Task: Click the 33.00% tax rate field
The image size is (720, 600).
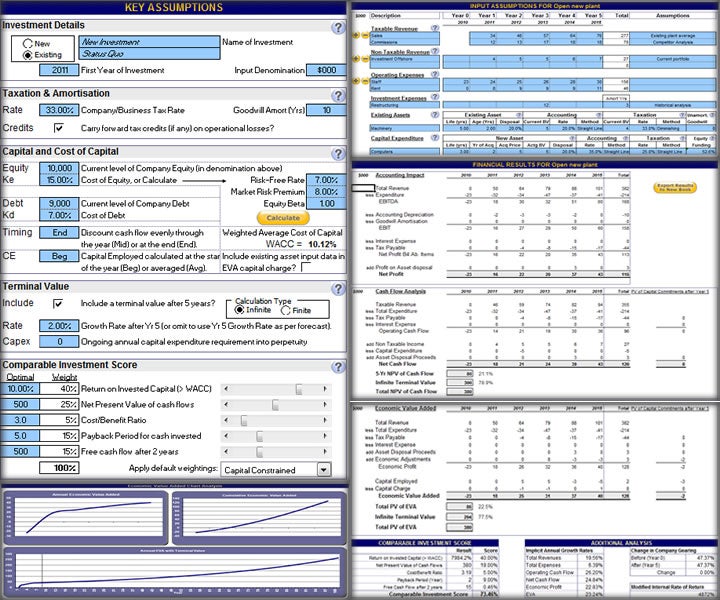Action: click(x=59, y=110)
